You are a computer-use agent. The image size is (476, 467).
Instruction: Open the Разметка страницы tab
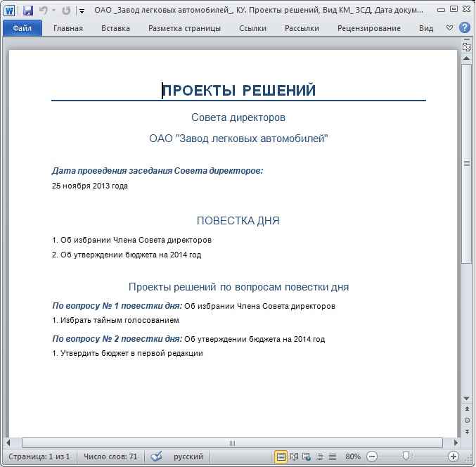pyautogui.click(x=184, y=28)
